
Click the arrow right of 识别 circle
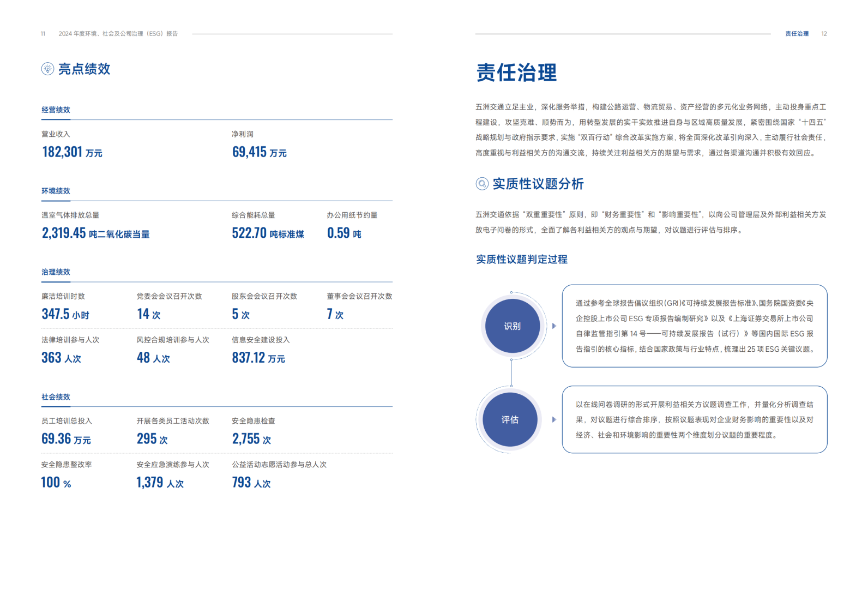point(554,326)
